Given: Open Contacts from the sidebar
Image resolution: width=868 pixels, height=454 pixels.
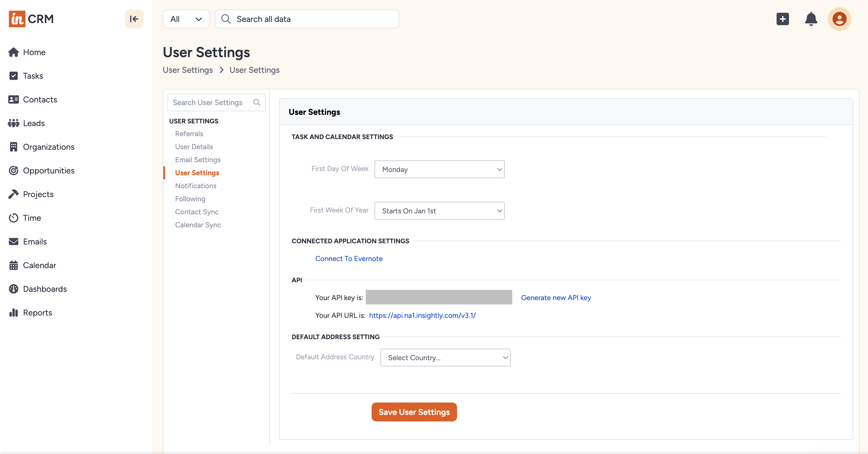Looking at the screenshot, I should click(40, 99).
